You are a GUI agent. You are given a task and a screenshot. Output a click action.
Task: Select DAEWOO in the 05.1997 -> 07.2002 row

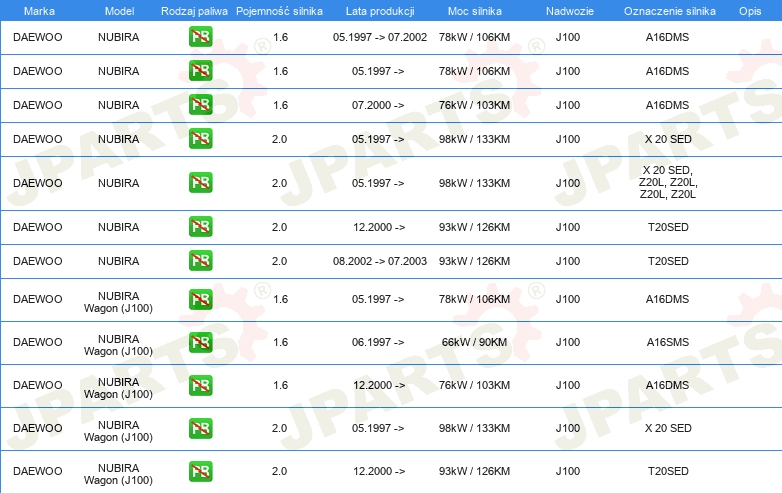pos(37,37)
